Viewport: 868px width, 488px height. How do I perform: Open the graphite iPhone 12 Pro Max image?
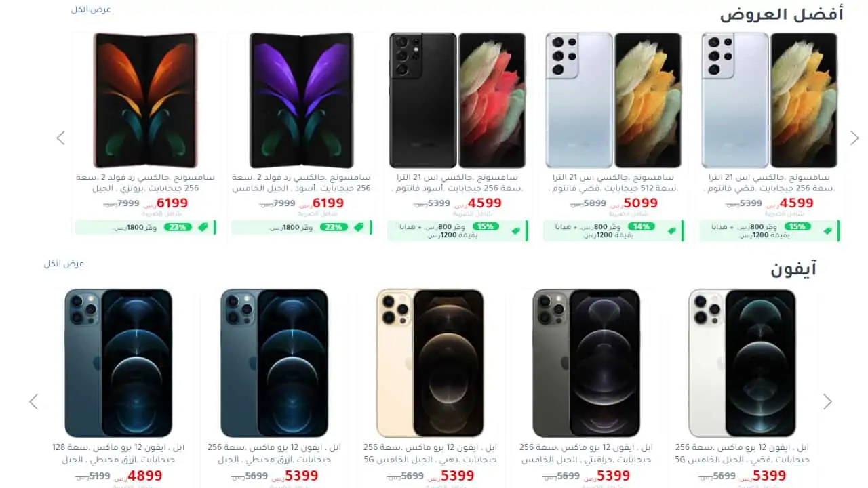coord(587,363)
